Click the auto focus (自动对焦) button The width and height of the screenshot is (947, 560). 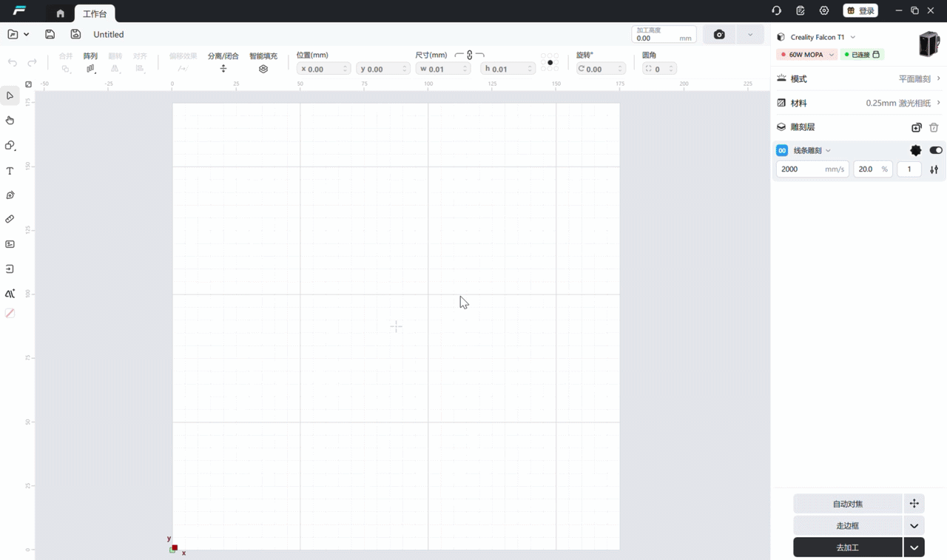[848, 504]
